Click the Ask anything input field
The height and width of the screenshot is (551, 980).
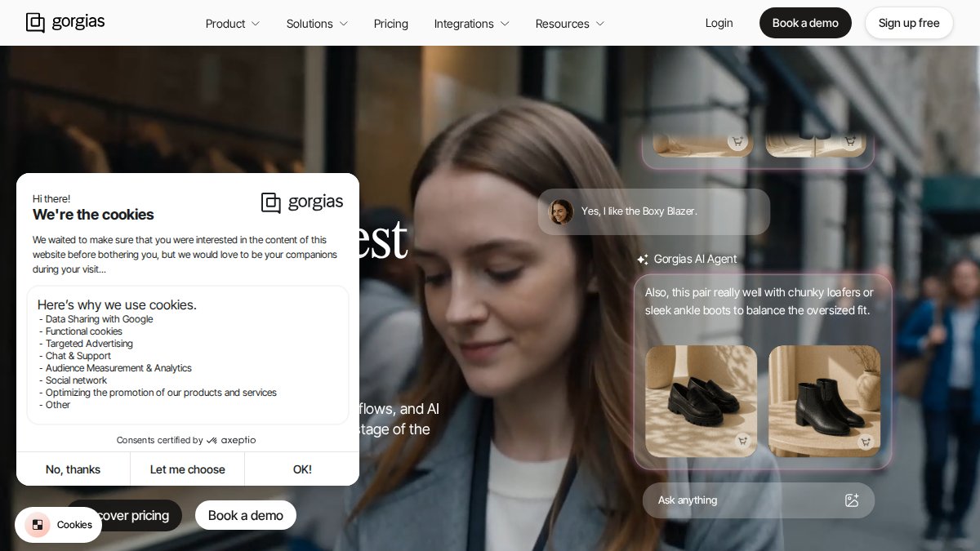(759, 500)
